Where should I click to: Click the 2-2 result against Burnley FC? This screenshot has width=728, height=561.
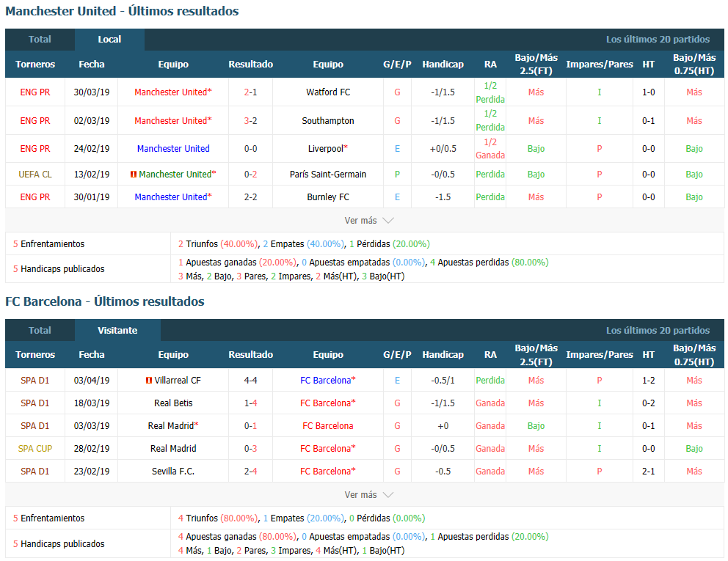(251, 197)
